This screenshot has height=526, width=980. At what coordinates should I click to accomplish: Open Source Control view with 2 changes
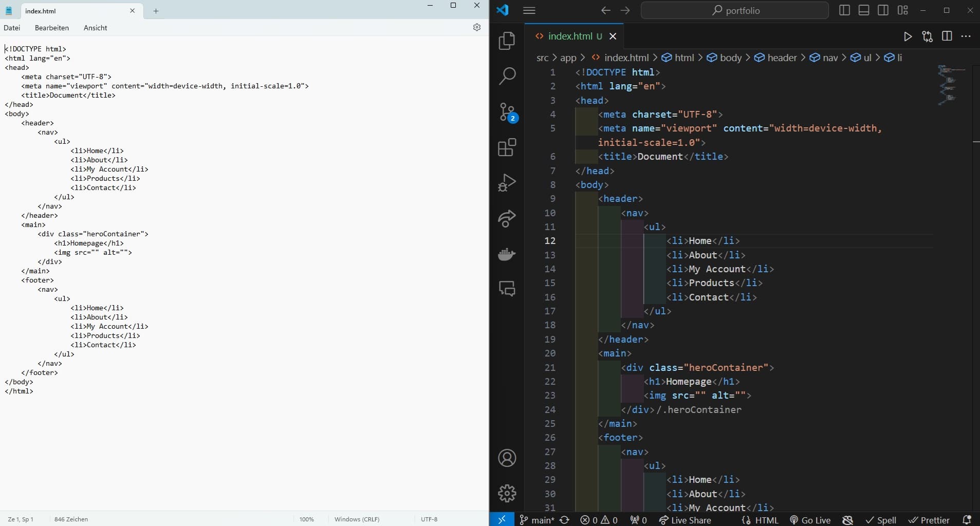click(508, 112)
